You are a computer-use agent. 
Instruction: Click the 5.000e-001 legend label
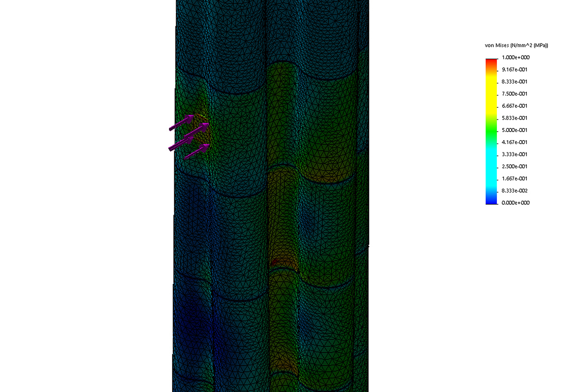coord(515,130)
